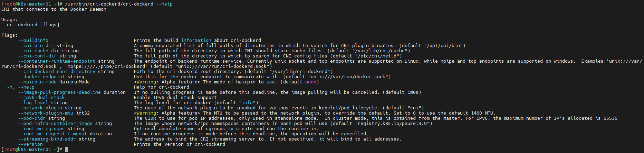Click the --hairpin-mode flag
Image resolution: width=644 pixels, height=153 pixels.
click(37, 82)
